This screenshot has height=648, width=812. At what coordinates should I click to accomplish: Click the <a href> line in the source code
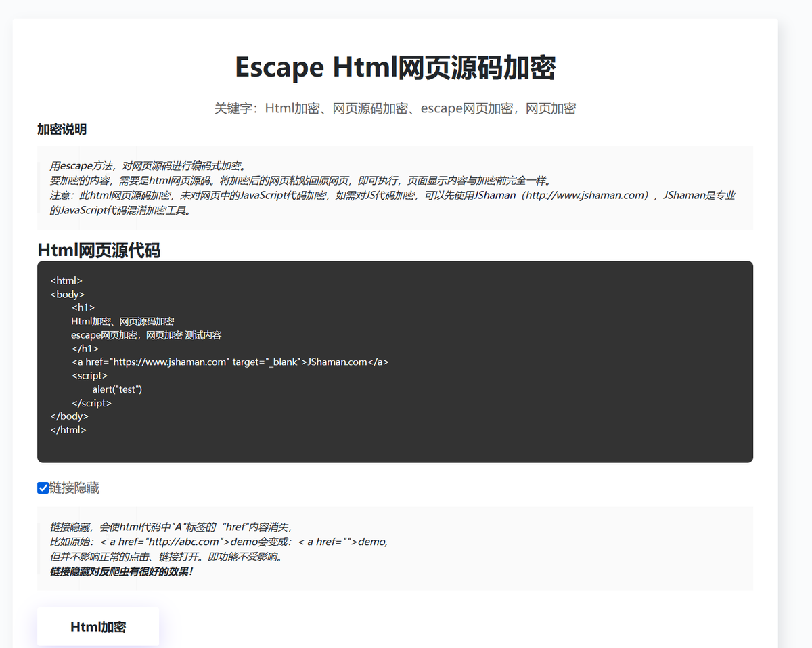point(230,362)
